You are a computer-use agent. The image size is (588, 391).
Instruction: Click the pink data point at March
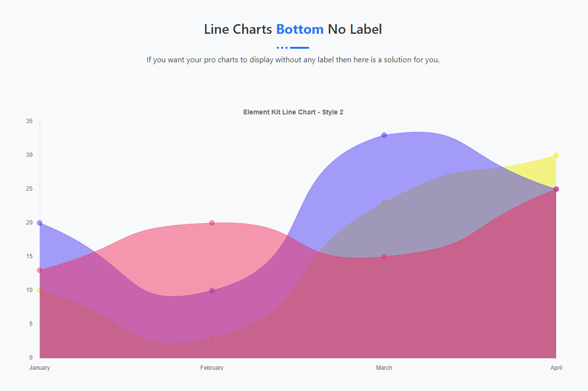pos(384,257)
